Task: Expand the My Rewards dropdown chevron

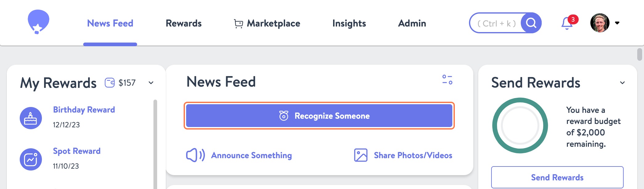Action: pos(151,83)
